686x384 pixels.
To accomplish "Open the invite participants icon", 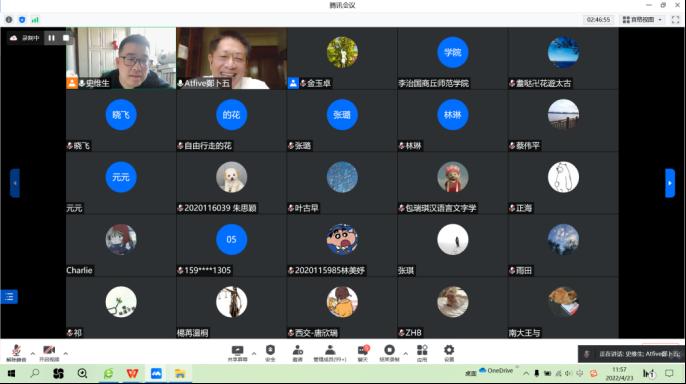I will pyautogui.click(x=298, y=353).
